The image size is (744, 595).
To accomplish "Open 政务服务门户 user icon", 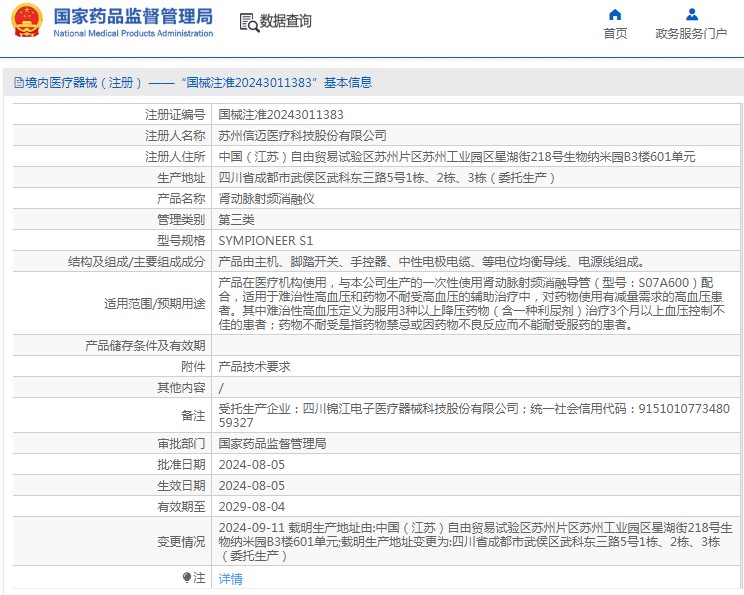I will click(692, 15).
